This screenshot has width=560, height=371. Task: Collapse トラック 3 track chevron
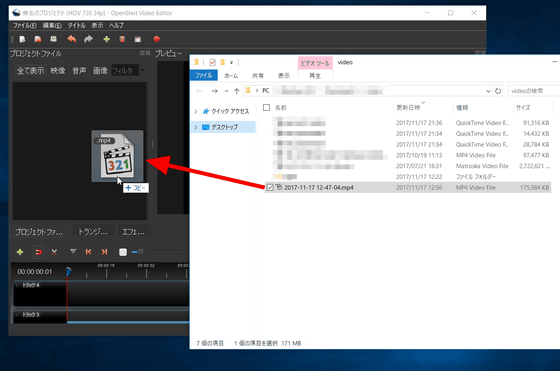[x=17, y=315]
